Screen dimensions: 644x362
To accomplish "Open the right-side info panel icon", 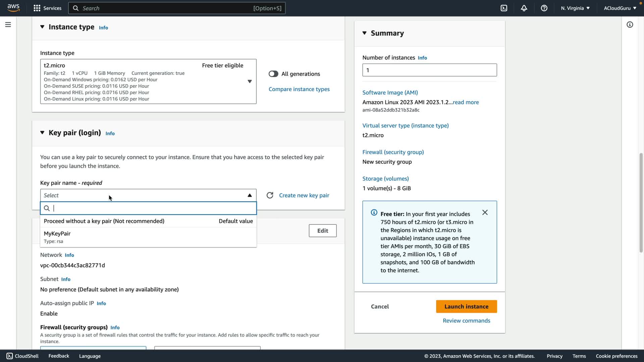I will [x=630, y=24].
